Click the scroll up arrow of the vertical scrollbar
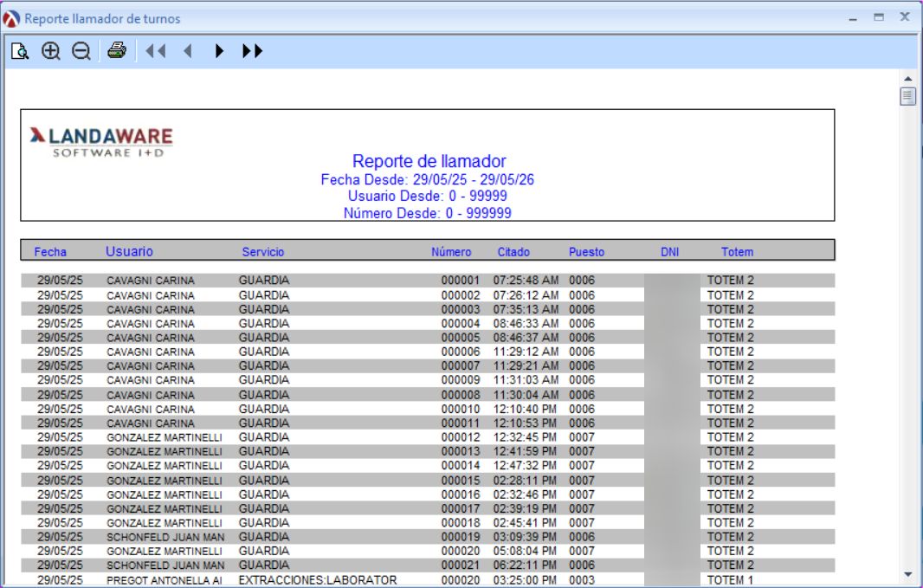Screen dimensions: 923x588 907,78
